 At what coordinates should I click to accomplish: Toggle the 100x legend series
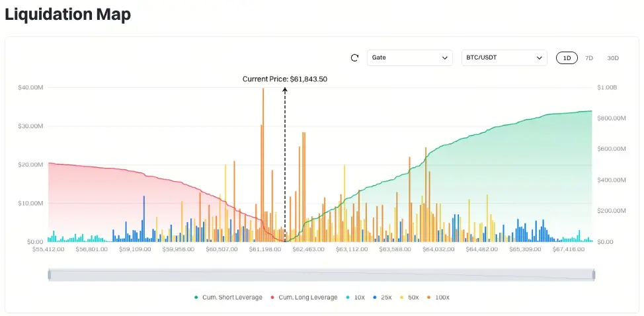[x=440, y=297]
